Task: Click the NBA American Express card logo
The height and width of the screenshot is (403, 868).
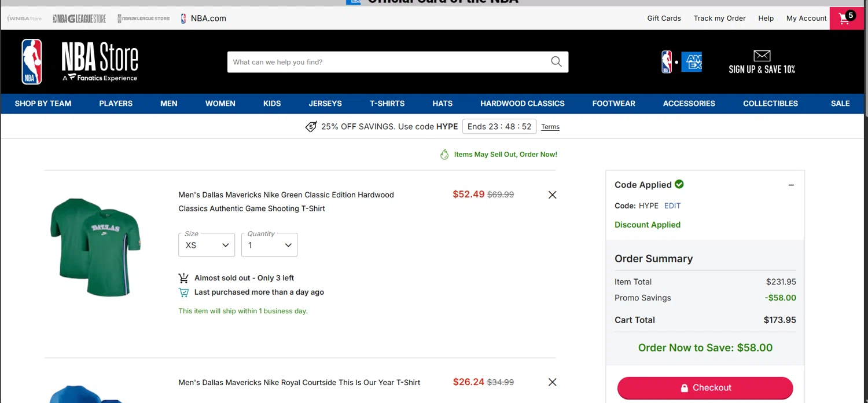Action: click(682, 62)
